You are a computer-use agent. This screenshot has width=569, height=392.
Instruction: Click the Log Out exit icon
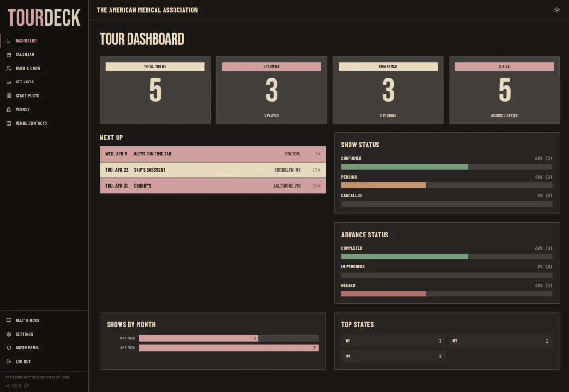pos(9,361)
